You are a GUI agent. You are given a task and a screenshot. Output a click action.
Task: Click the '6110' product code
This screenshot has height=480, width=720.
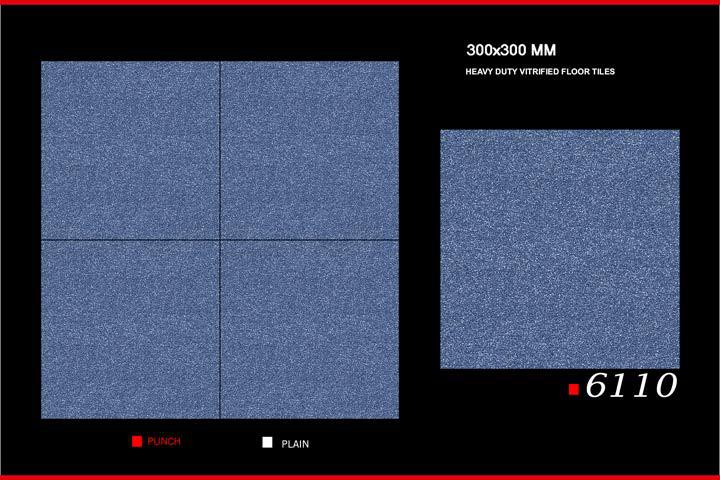[631, 385]
